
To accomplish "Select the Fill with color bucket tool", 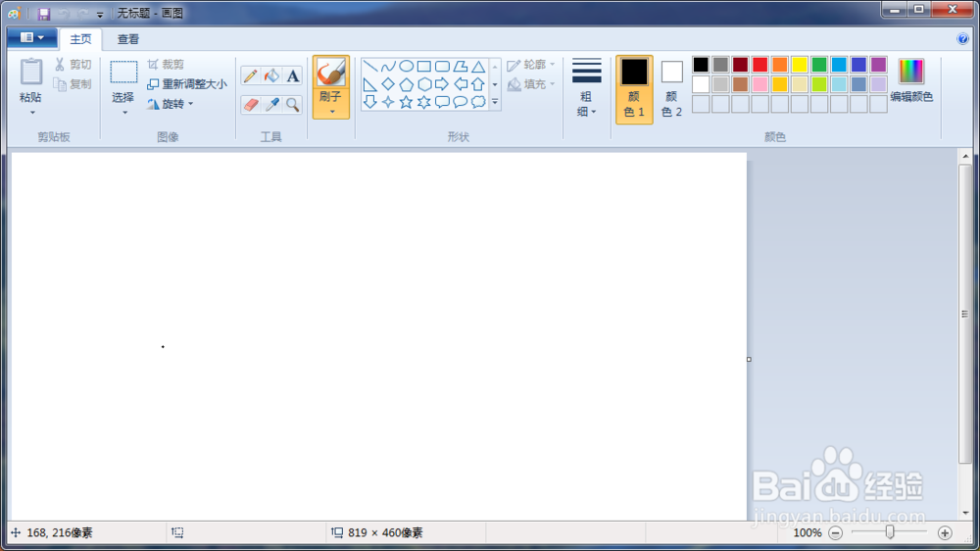I will click(x=271, y=75).
